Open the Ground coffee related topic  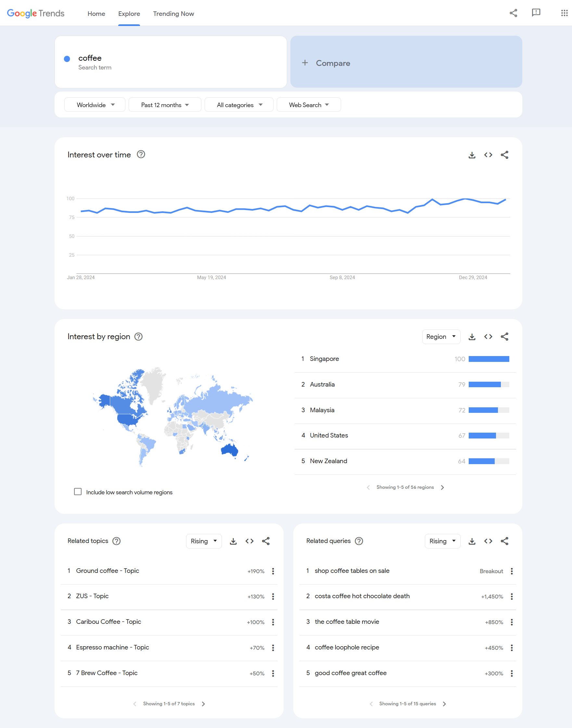coord(107,571)
